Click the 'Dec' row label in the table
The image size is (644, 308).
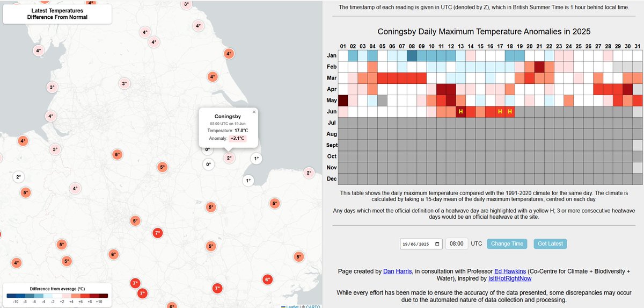coord(332,178)
